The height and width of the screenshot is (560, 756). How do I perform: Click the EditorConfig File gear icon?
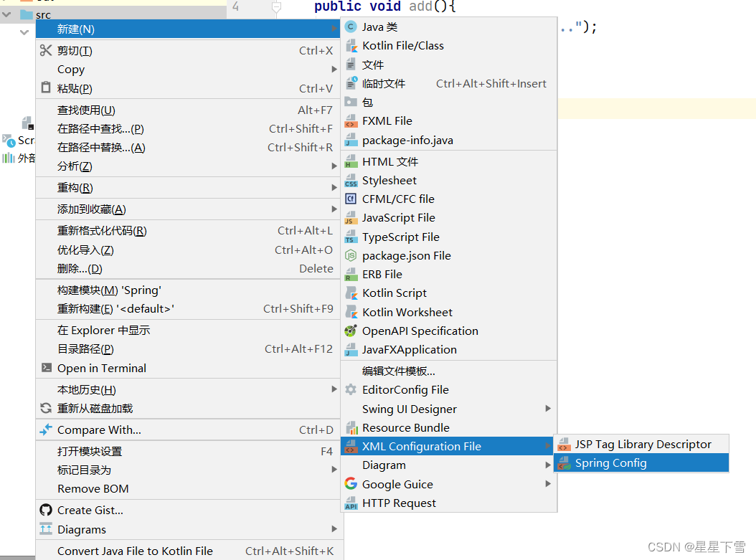pyautogui.click(x=351, y=389)
